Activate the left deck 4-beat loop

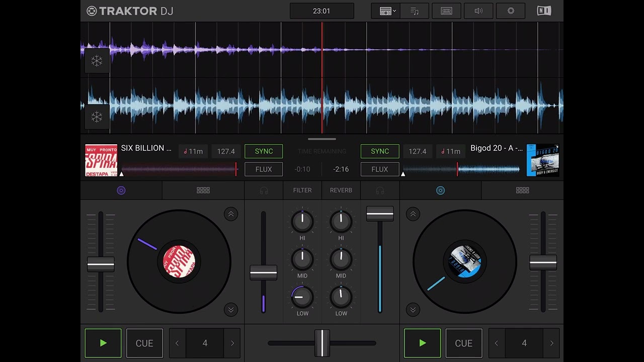[205, 343]
